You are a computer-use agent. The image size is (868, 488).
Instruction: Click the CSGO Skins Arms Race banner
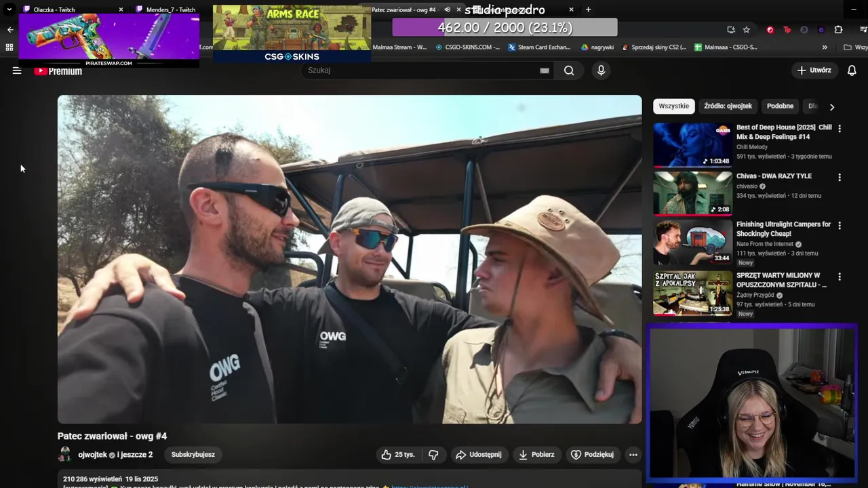(x=292, y=34)
